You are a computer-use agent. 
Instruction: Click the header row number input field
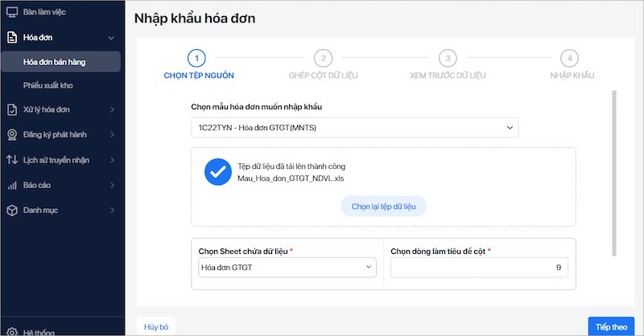point(479,267)
